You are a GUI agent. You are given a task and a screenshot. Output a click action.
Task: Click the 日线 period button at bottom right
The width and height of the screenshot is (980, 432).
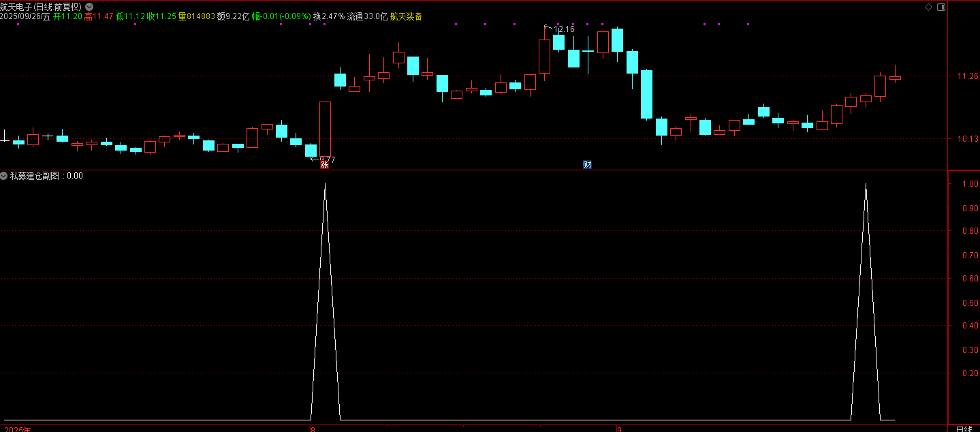(x=964, y=429)
